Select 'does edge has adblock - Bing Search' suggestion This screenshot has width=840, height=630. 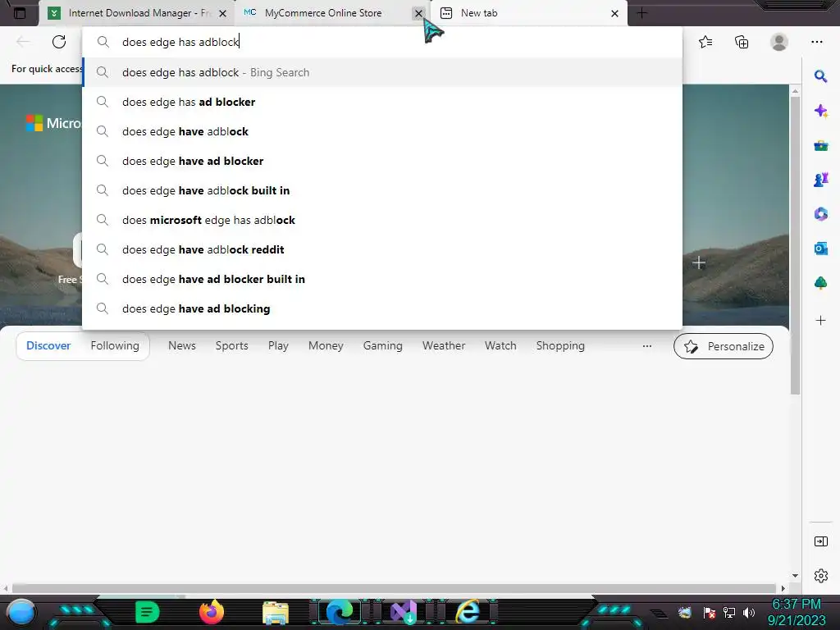pos(382,72)
